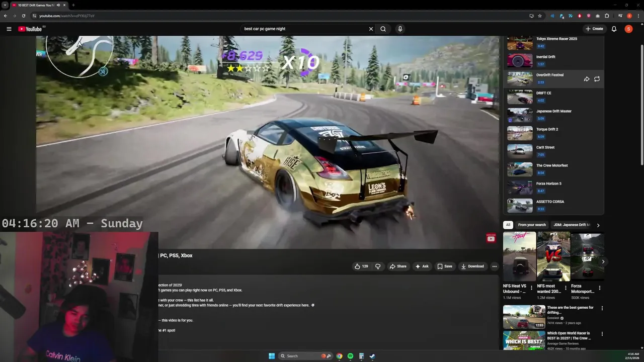
Task: Share the OverDrift Festival chapter
Action: coord(587,79)
